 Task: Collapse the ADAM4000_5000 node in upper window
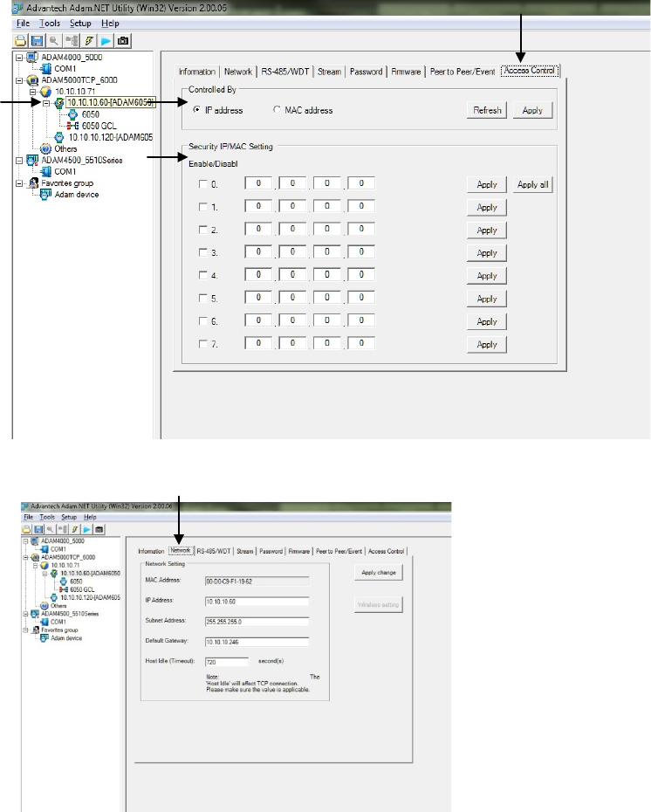[x=19, y=58]
